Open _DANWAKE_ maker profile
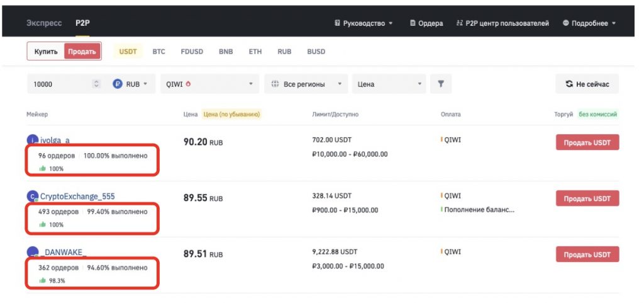This screenshot has width=644, height=303. pyautogui.click(x=64, y=252)
